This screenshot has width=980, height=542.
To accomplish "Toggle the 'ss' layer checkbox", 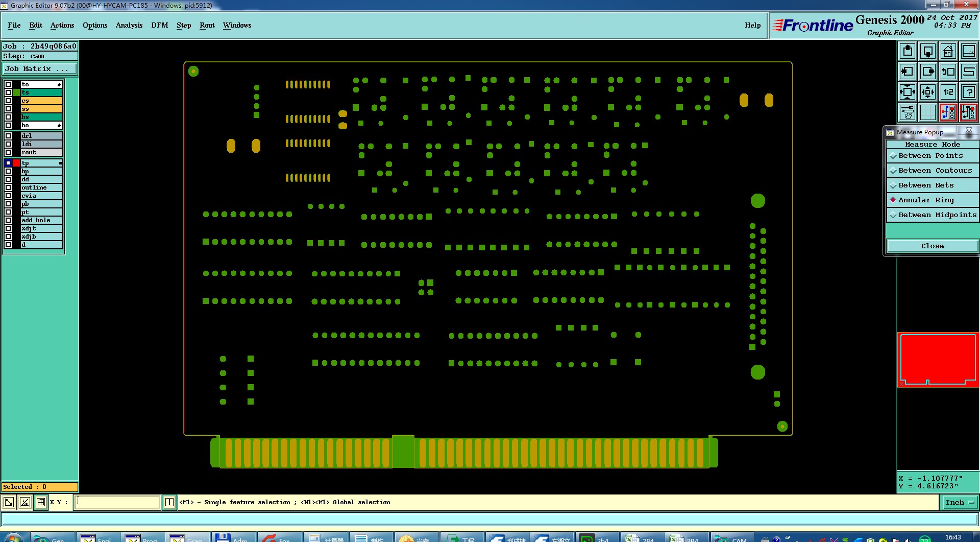I will [8, 109].
